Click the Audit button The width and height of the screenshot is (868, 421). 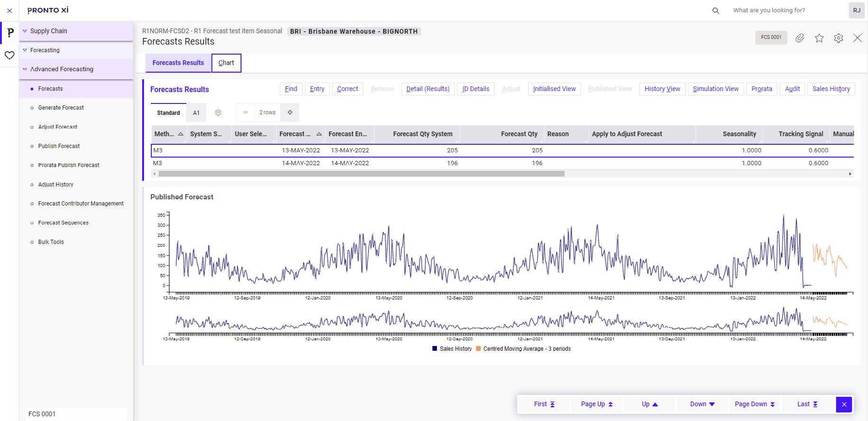[793, 89]
